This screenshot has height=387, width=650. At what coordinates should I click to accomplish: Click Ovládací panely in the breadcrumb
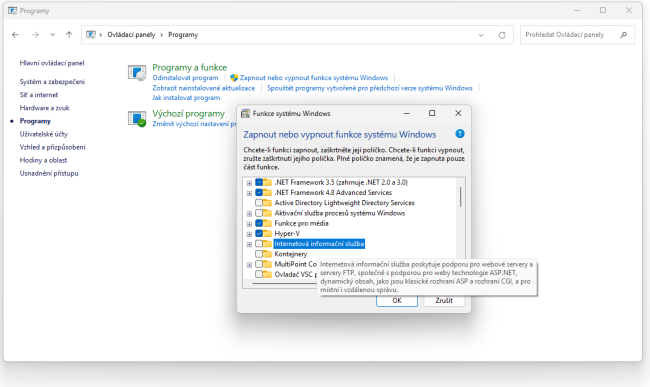click(131, 35)
